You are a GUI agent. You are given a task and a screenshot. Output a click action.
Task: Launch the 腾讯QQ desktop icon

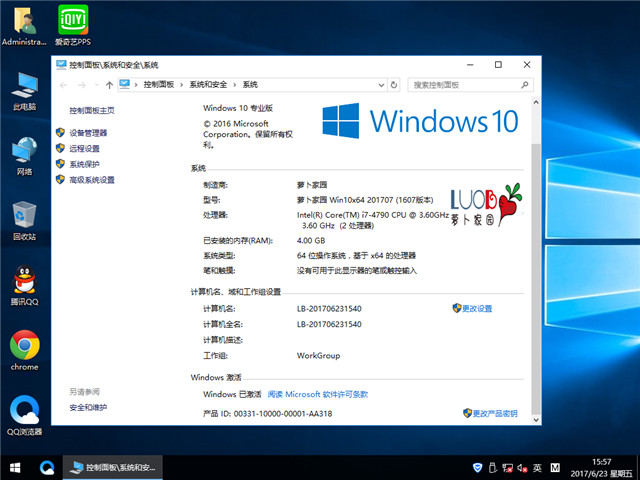point(24,286)
